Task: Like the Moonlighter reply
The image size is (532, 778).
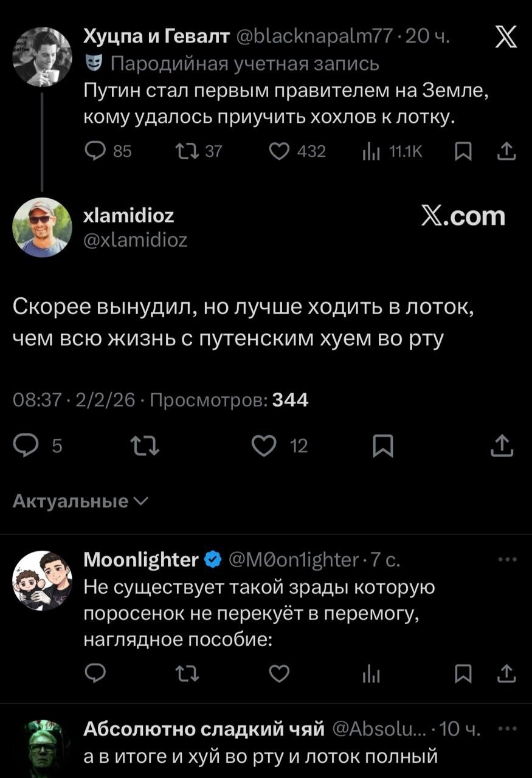Action: [x=279, y=673]
